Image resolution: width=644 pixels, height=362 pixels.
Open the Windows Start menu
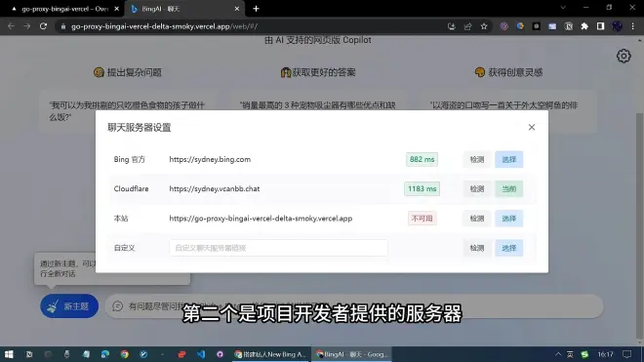(x=9, y=354)
